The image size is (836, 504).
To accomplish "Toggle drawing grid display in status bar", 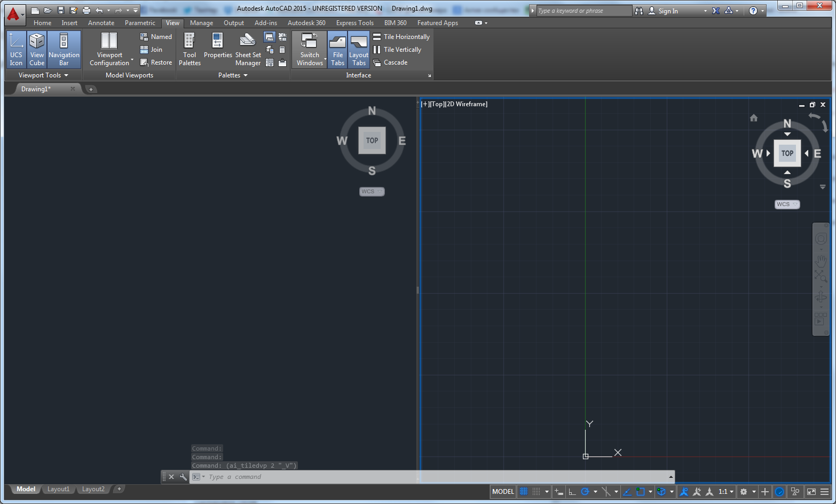I will pos(524,492).
